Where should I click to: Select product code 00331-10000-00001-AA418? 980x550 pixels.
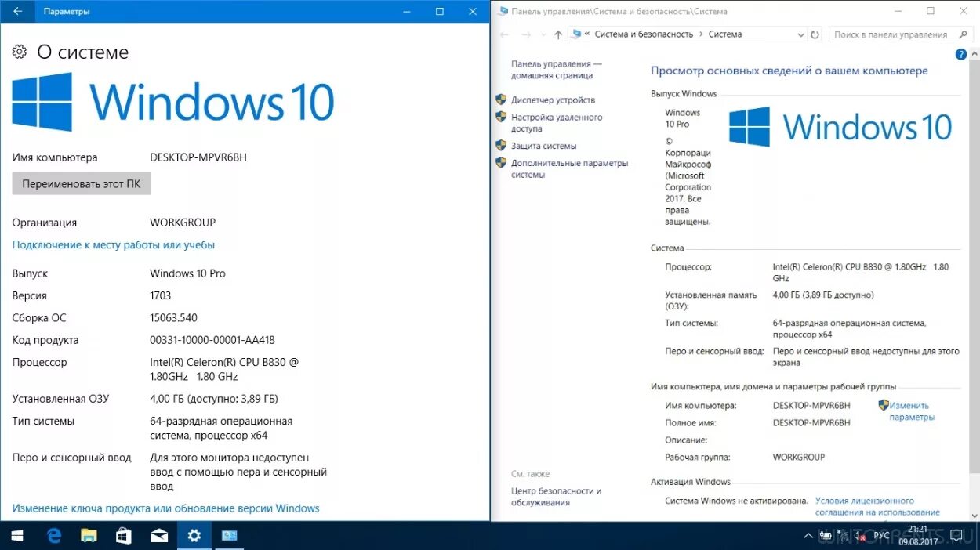pos(212,340)
